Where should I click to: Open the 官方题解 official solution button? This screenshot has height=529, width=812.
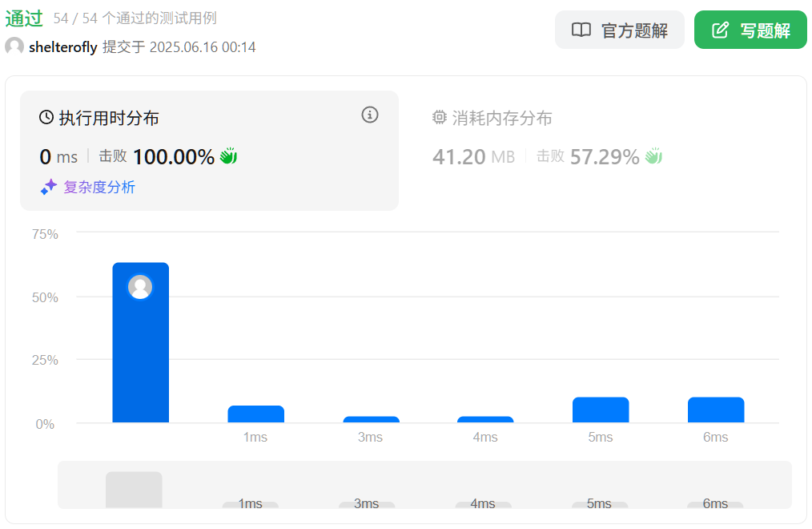[x=619, y=30]
